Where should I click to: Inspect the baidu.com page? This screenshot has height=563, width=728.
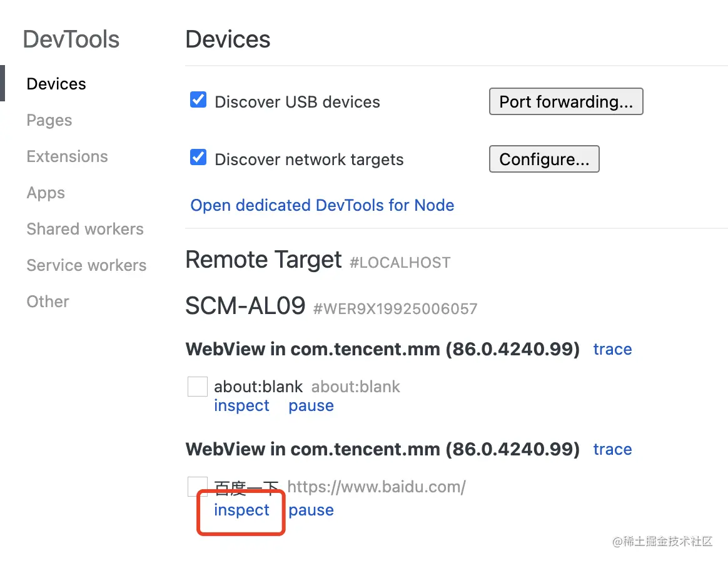241,510
